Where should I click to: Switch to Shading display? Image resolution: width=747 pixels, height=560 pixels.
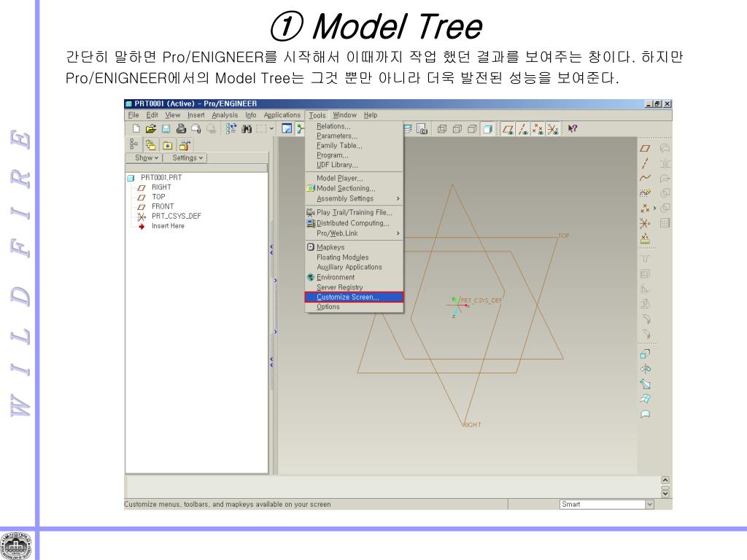click(x=487, y=128)
